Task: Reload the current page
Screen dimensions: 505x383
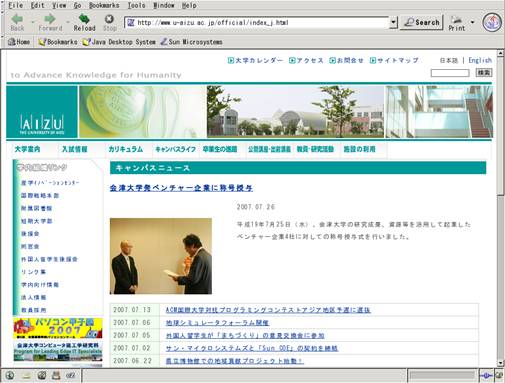Action: pos(84,22)
